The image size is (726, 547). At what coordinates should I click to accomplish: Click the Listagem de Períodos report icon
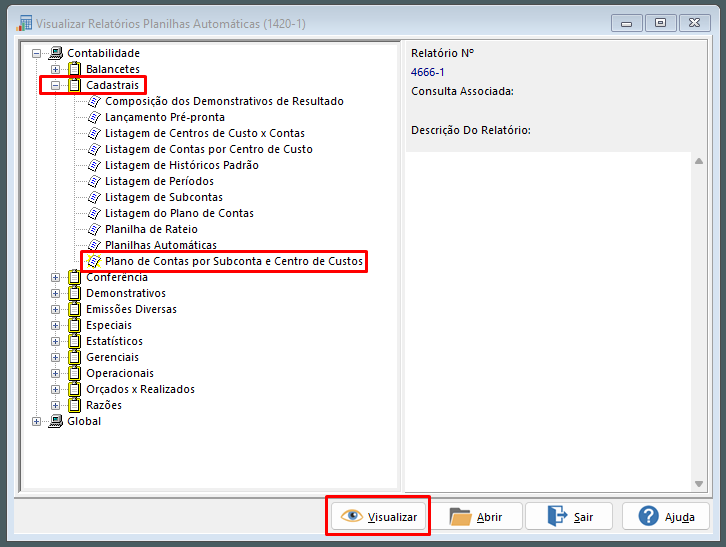[x=94, y=181]
